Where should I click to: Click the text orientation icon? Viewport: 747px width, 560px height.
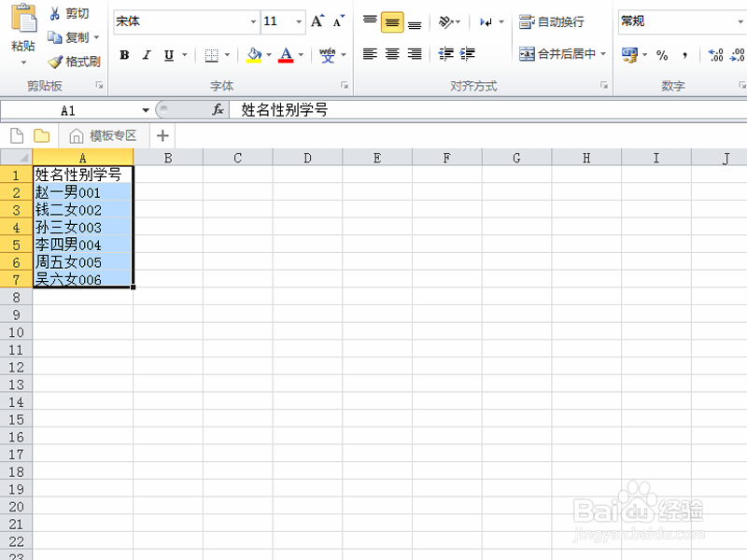click(x=446, y=21)
